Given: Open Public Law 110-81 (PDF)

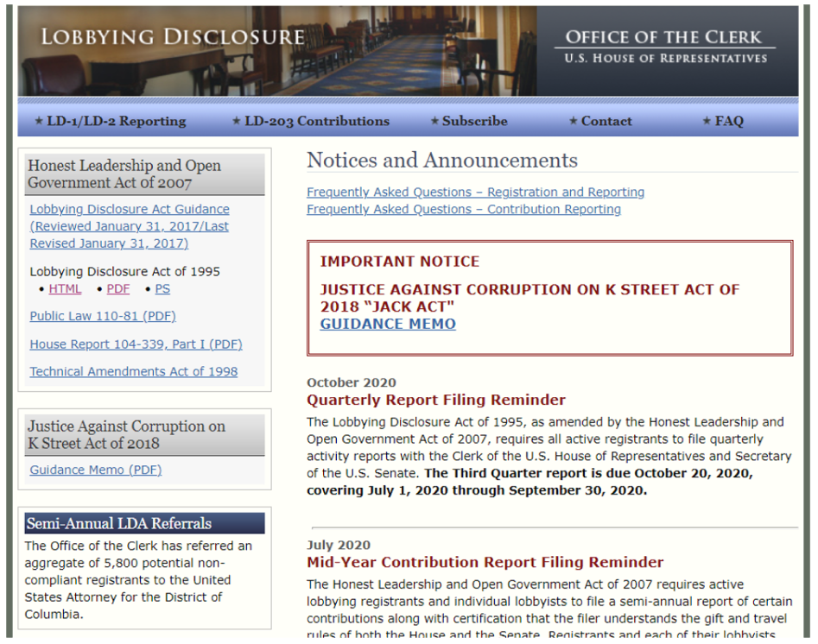Looking at the screenshot, I should (103, 316).
